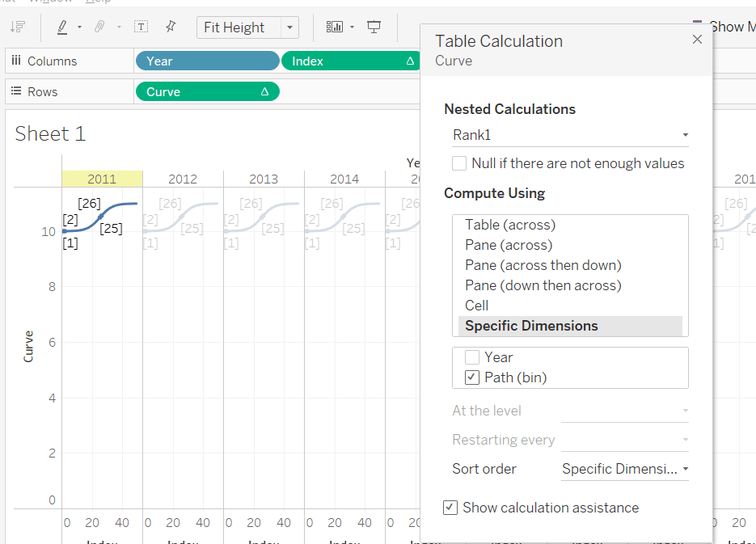
Task: Select the Cell compute option
Action: coord(477,306)
